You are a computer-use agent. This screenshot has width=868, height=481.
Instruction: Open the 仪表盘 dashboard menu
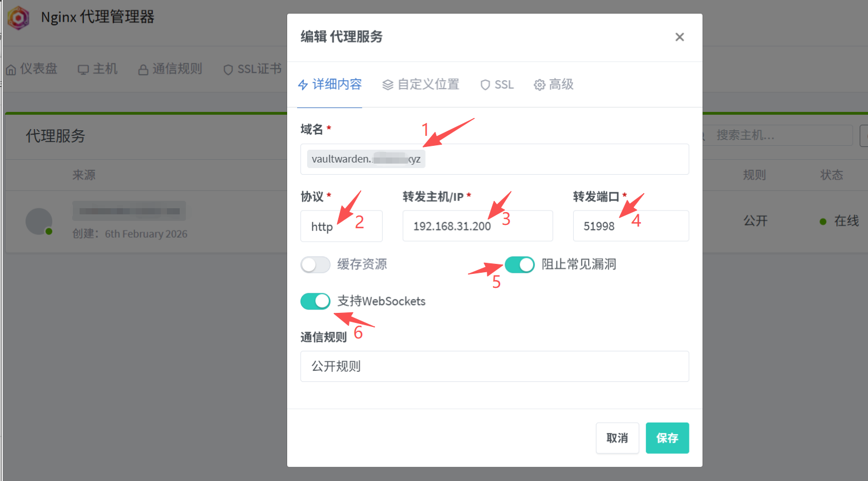(32, 69)
